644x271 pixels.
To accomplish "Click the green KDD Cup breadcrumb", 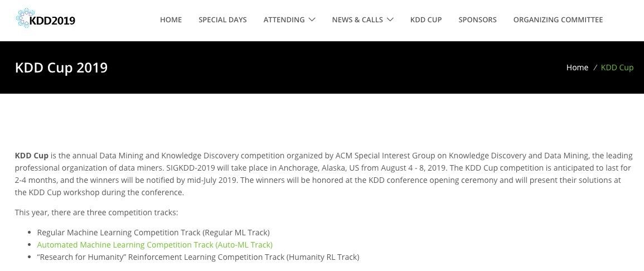I will tap(617, 67).
